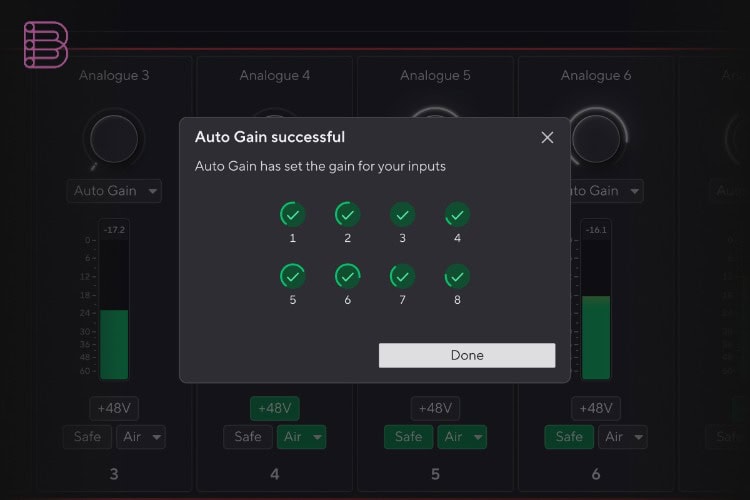The image size is (750, 500).
Task: Click the Analogue 3 gain knob
Action: [x=114, y=139]
